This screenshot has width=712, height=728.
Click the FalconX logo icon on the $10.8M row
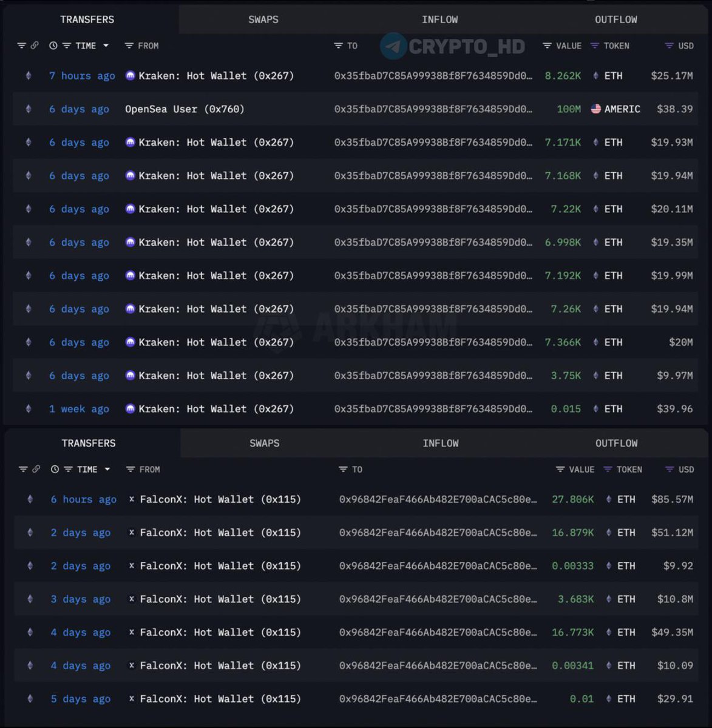[132, 599]
